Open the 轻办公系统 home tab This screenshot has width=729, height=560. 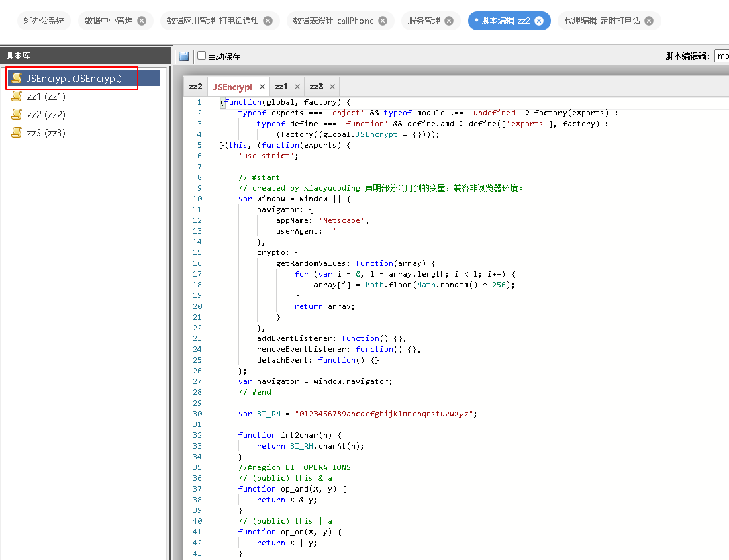point(44,21)
